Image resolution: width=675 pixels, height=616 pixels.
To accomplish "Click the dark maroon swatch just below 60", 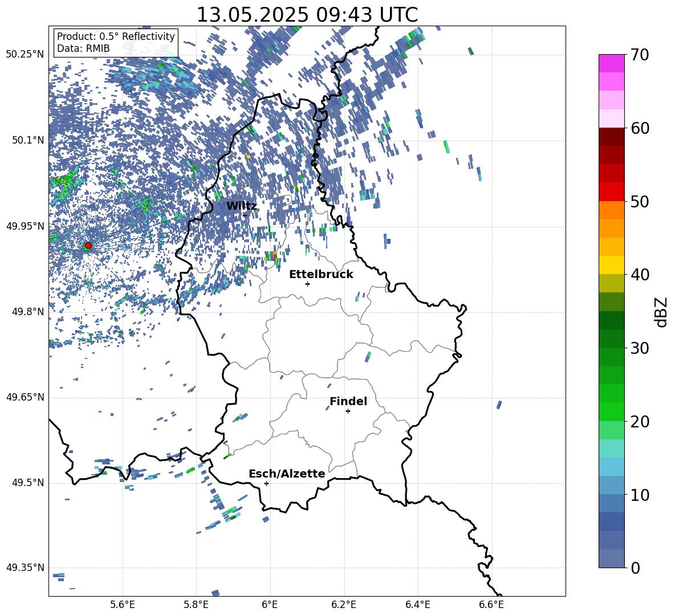I will pyautogui.click(x=611, y=137).
